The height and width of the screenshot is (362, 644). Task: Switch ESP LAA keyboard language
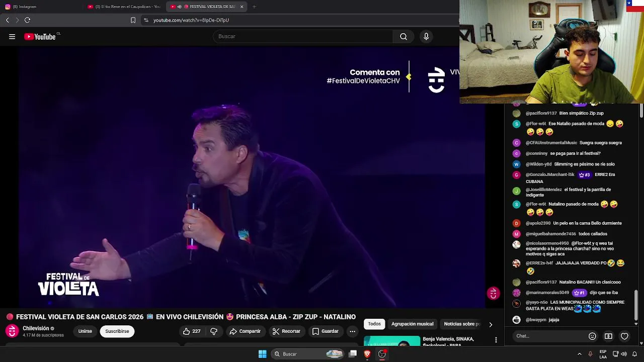603,354
